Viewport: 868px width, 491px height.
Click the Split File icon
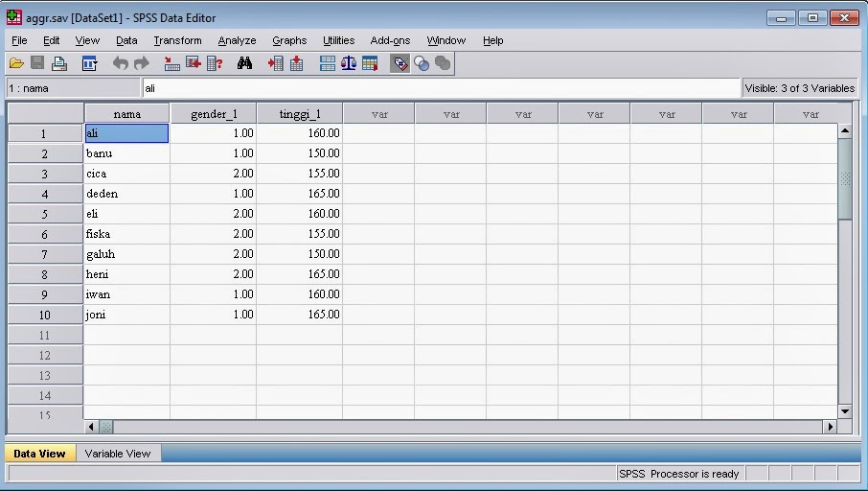click(327, 63)
